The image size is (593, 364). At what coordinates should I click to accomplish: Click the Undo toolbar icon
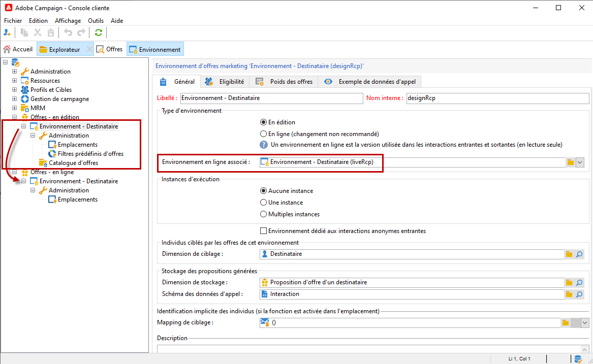[x=68, y=33]
